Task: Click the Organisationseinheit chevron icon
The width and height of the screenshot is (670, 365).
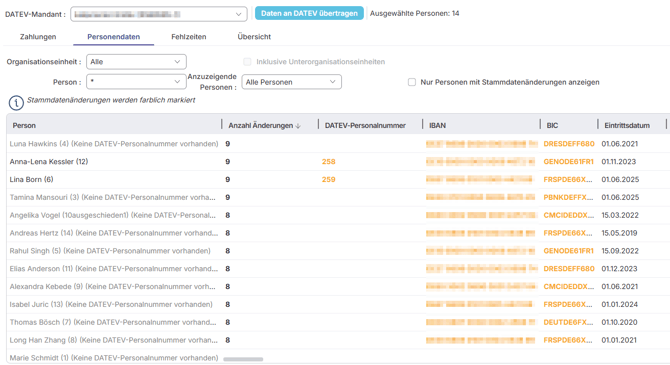Action: 177,62
